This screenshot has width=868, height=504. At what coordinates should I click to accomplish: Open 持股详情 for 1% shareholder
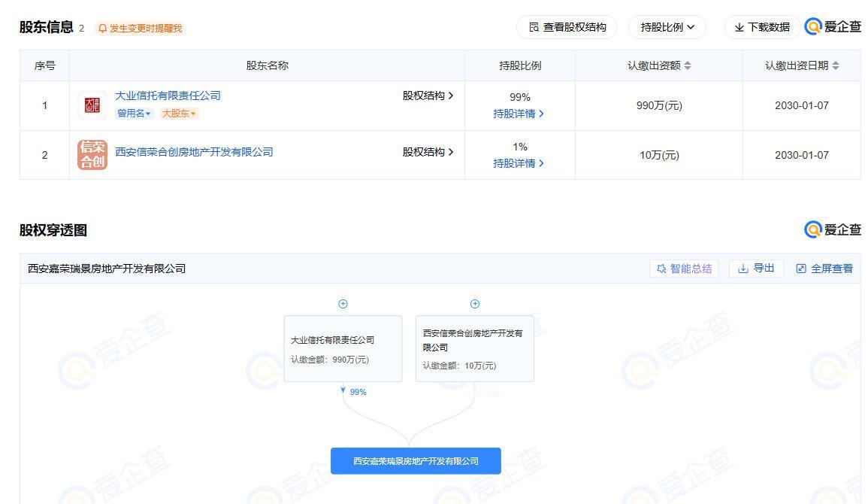click(x=519, y=163)
